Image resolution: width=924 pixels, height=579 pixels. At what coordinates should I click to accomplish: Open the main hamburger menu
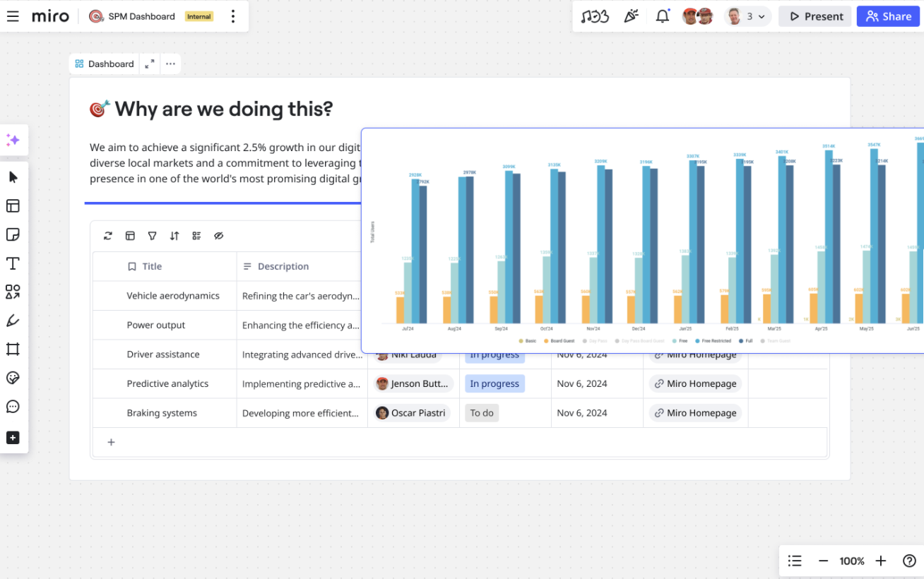(13, 16)
